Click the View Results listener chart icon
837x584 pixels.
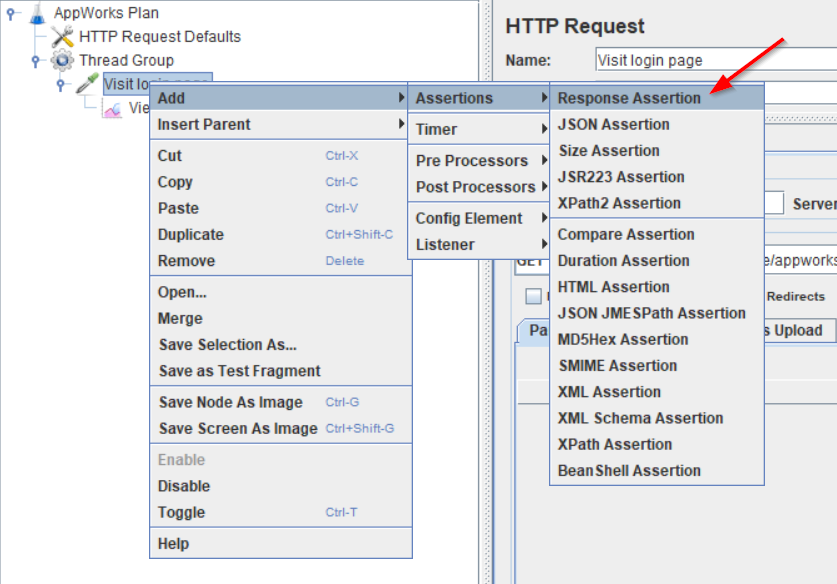coord(113,109)
